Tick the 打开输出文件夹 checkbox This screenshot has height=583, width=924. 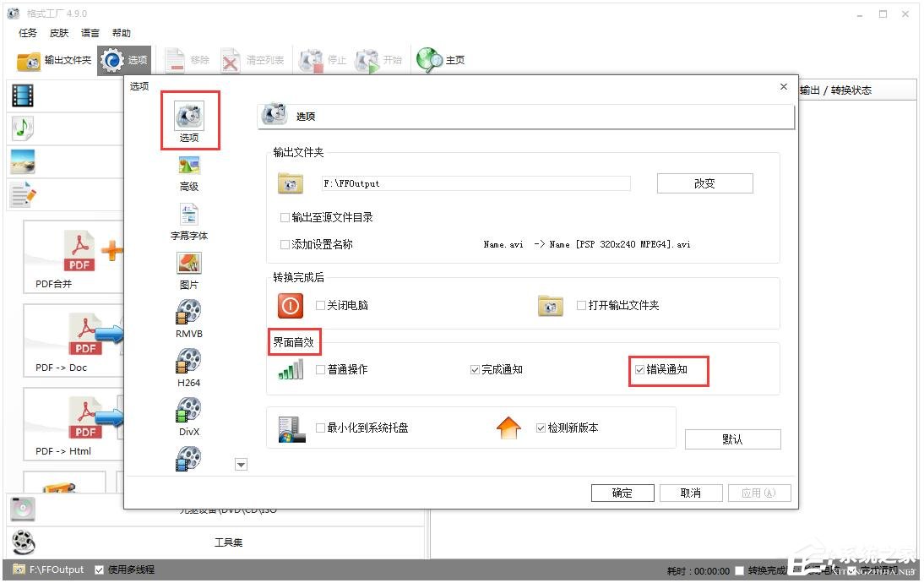[582, 305]
